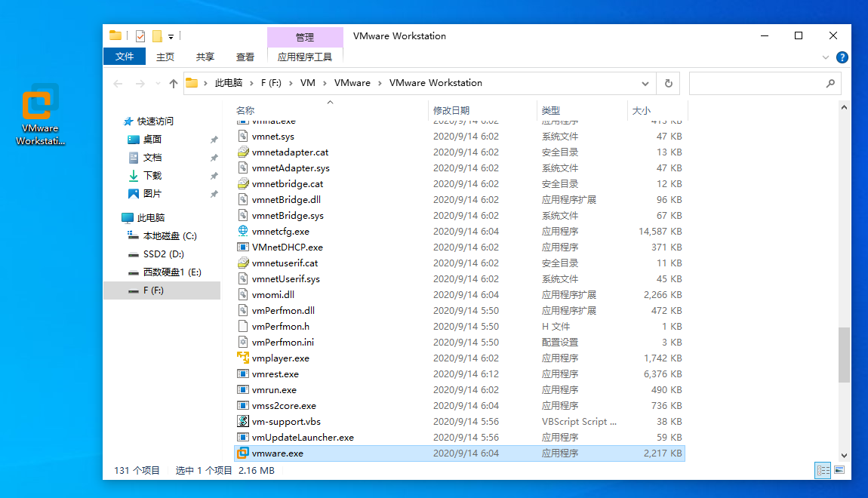Open the 文件 menu tab

pos(125,57)
